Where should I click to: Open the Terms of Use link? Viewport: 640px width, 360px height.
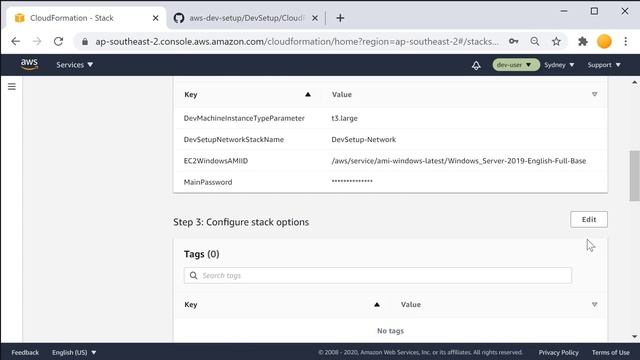(611, 352)
